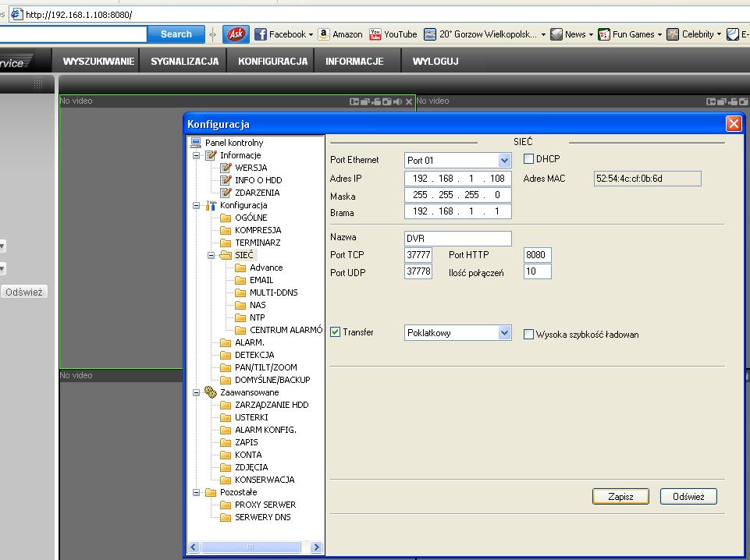The height and width of the screenshot is (560, 750).
Task: Click the ZDARZENIA notepad icon
Action: [226, 193]
